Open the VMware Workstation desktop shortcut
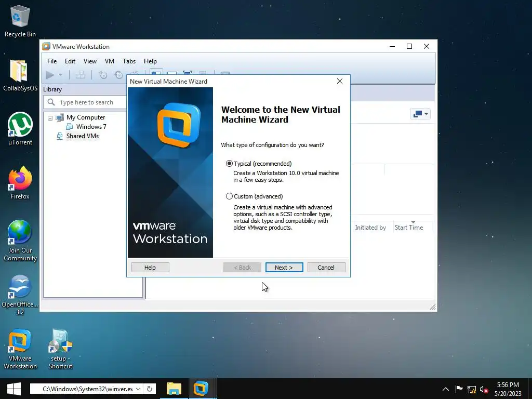Screen dimensions: 532x399 coord(20,350)
